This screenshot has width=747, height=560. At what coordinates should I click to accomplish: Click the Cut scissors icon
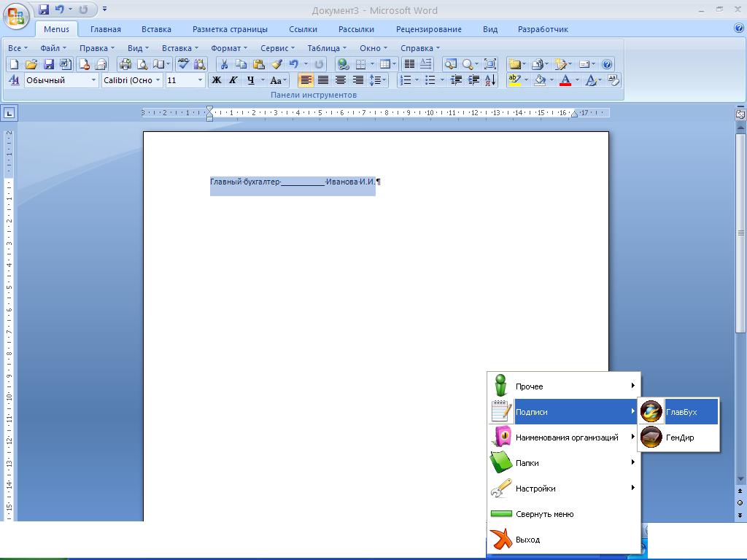click(x=224, y=64)
